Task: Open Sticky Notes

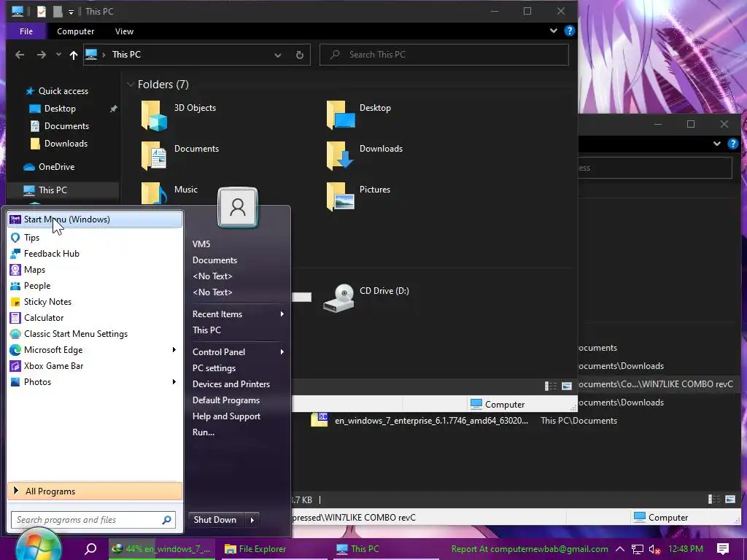Action: (95, 301)
